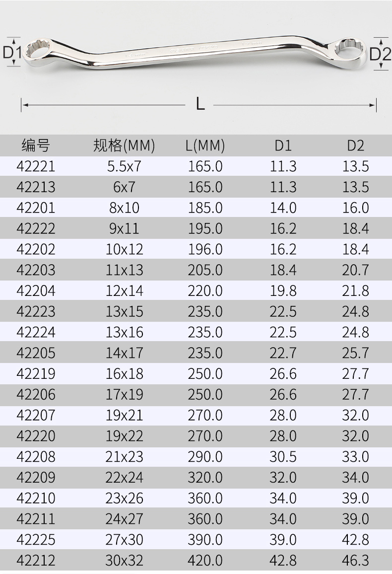Viewport: 392px width, 574px height.
Task: Select product number 42204
Action: click(36, 290)
